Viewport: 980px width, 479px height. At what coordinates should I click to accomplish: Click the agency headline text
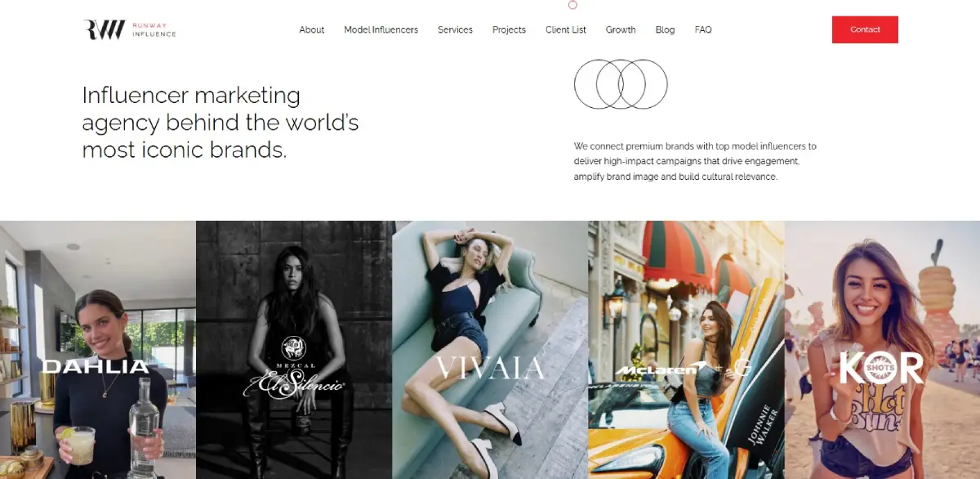point(220,123)
